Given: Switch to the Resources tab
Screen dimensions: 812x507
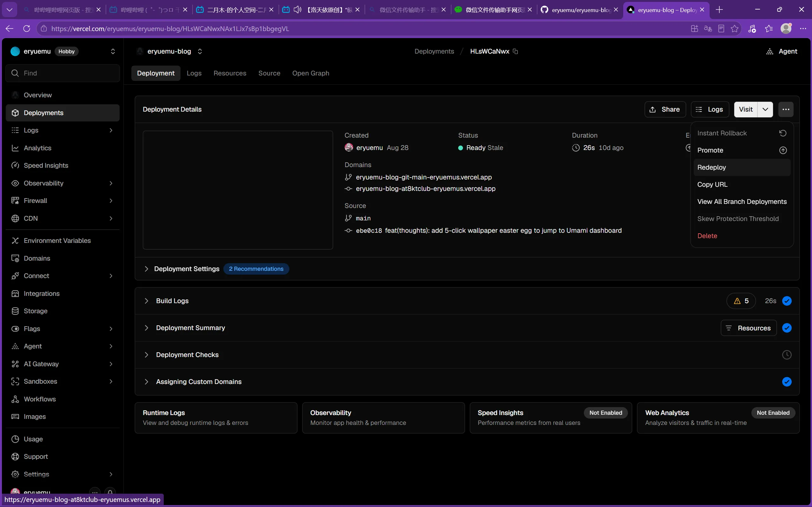Looking at the screenshot, I should (x=230, y=73).
